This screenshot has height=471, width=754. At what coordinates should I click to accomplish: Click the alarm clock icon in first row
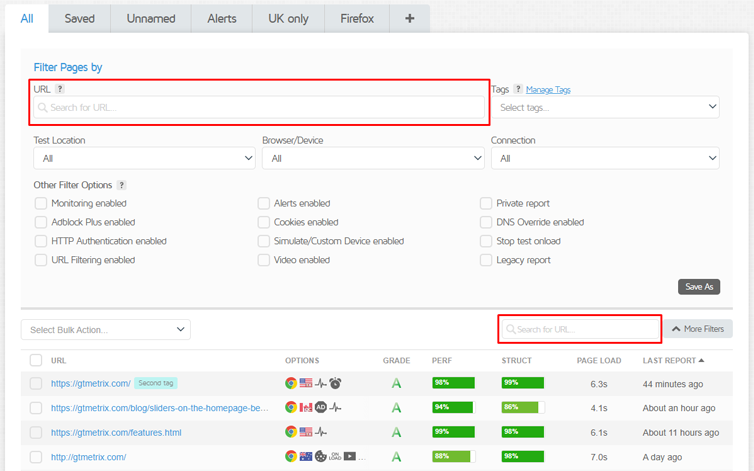336,383
